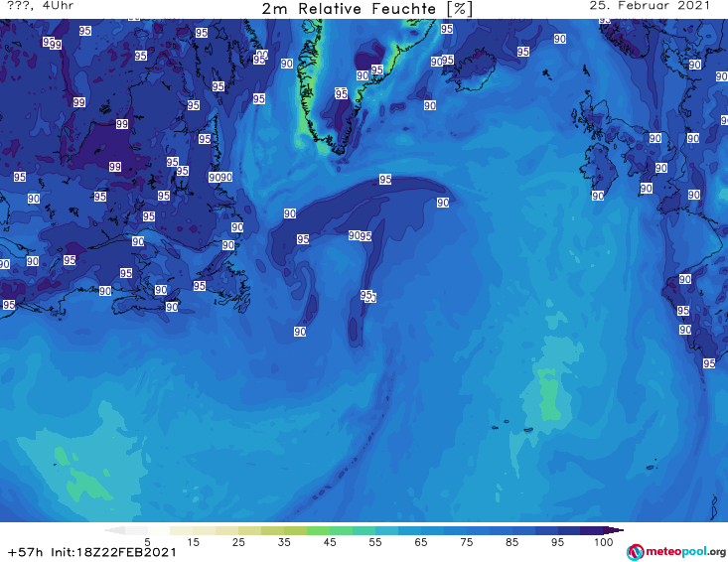Click the '15' value on the color scale
Viewport: 728px width, 562px height.
click(x=193, y=542)
